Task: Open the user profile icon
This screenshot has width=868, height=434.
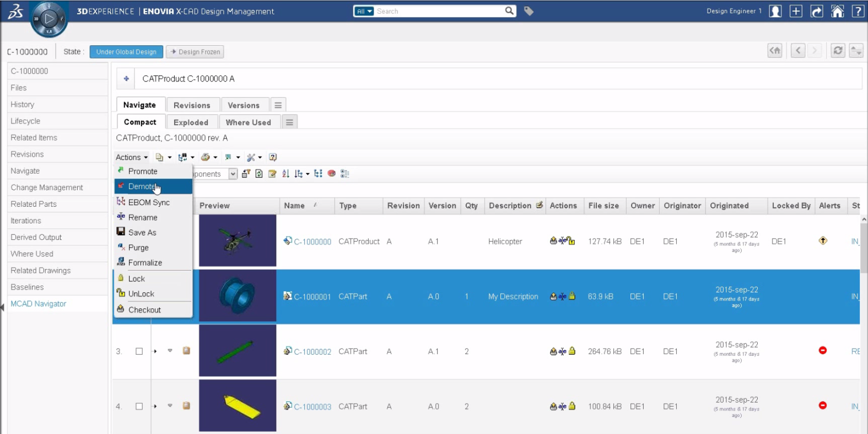Action: click(x=775, y=11)
